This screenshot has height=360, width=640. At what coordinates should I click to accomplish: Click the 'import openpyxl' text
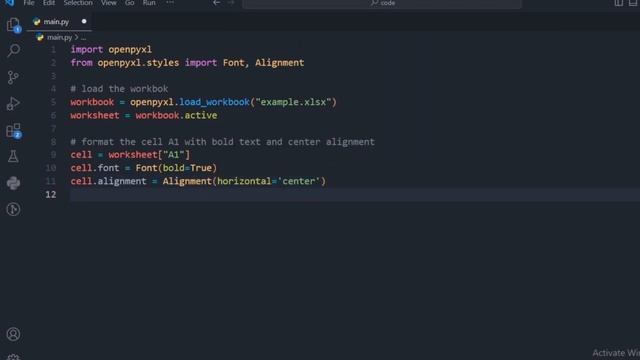pos(111,49)
